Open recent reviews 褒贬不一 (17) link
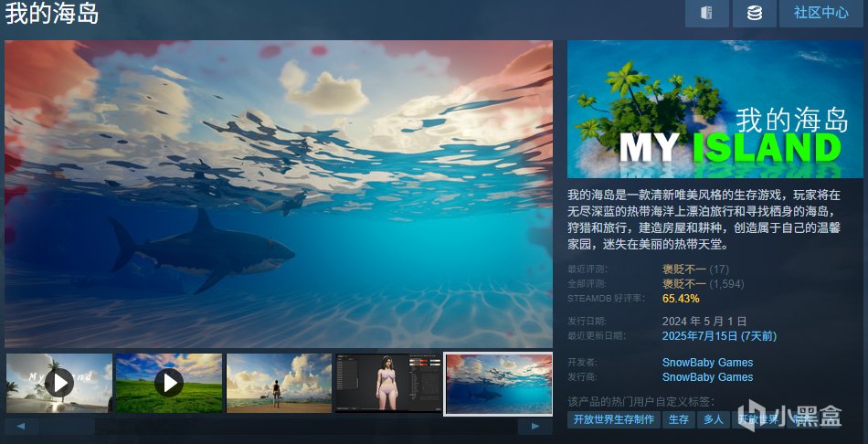 coord(695,270)
